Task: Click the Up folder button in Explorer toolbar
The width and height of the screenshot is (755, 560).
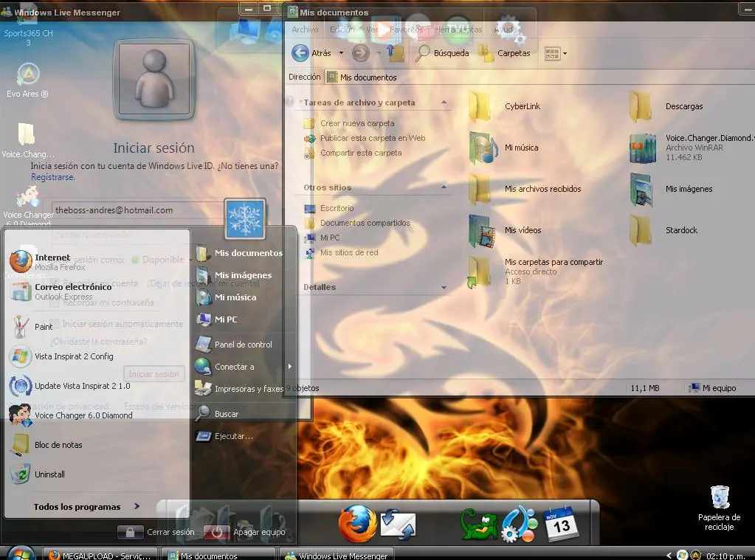Action: pos(396,53)
